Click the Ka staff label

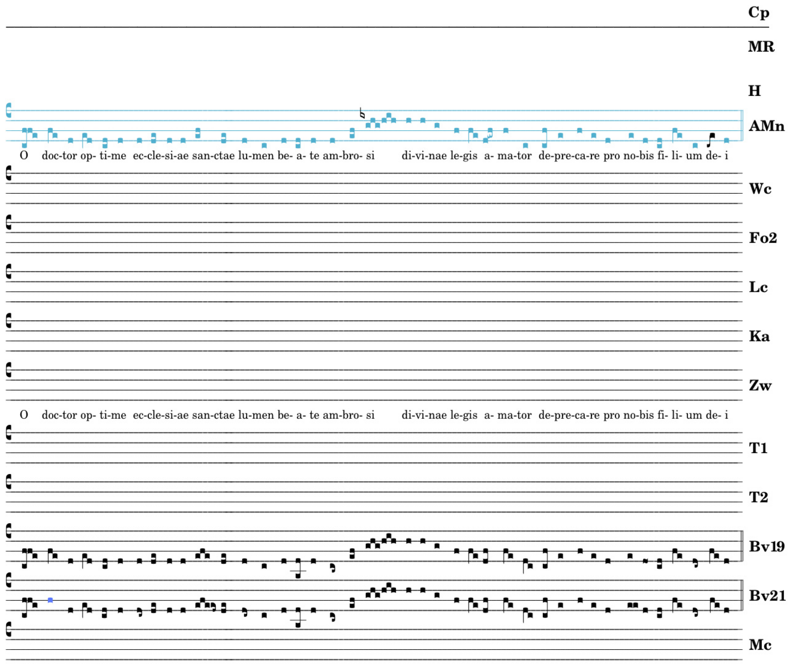point(759,337)
